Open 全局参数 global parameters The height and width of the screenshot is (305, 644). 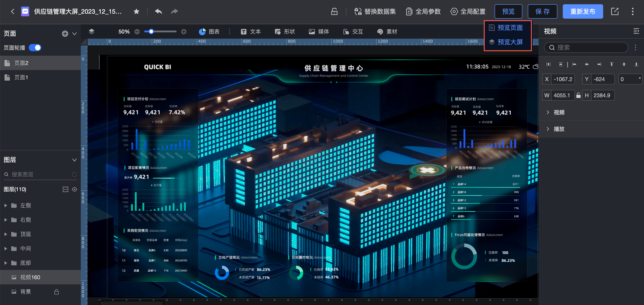click(423, 11)
